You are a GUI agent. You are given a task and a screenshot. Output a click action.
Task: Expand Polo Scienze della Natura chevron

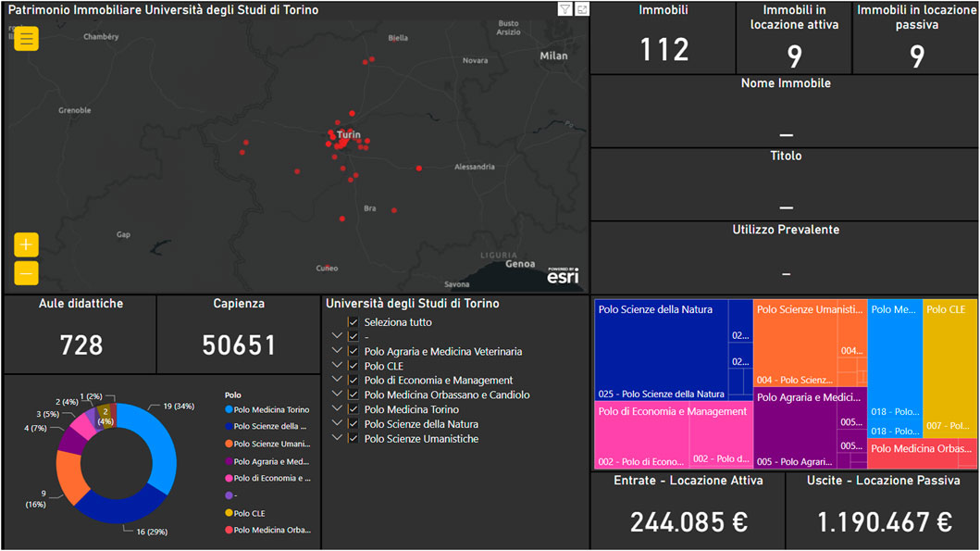[x=337, y=423]
